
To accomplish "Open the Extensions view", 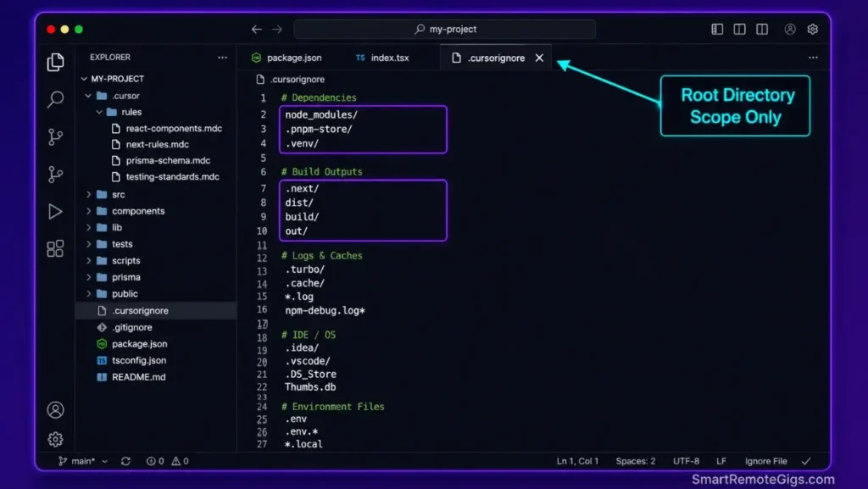I will pos(55,249).
